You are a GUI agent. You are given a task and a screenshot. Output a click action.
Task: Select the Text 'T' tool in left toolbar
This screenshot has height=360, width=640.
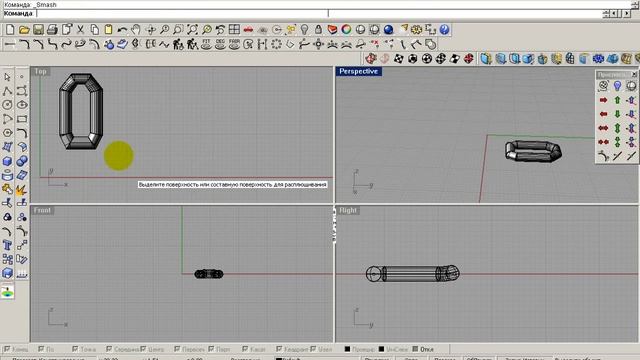[x=7, y=245]
